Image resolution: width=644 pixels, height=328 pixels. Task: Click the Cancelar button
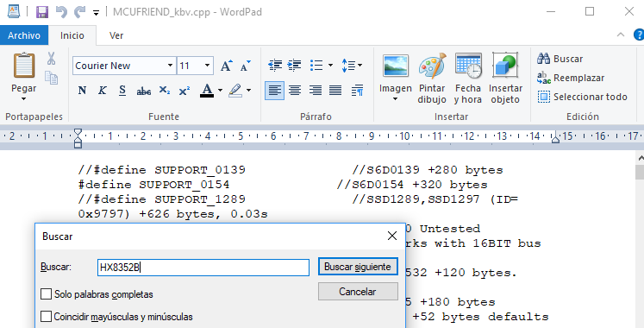click(358, 292)
